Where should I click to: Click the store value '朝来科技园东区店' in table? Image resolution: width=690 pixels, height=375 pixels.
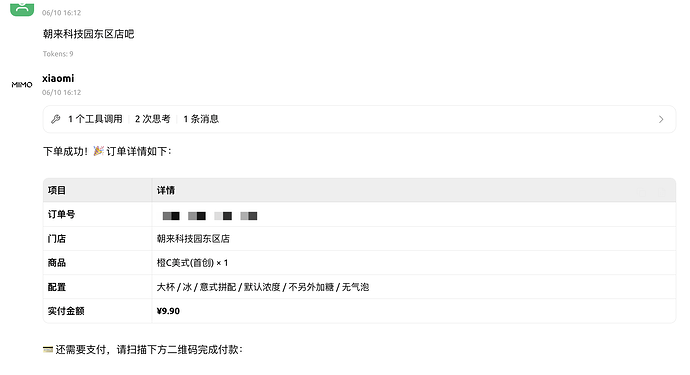point(193,239)
